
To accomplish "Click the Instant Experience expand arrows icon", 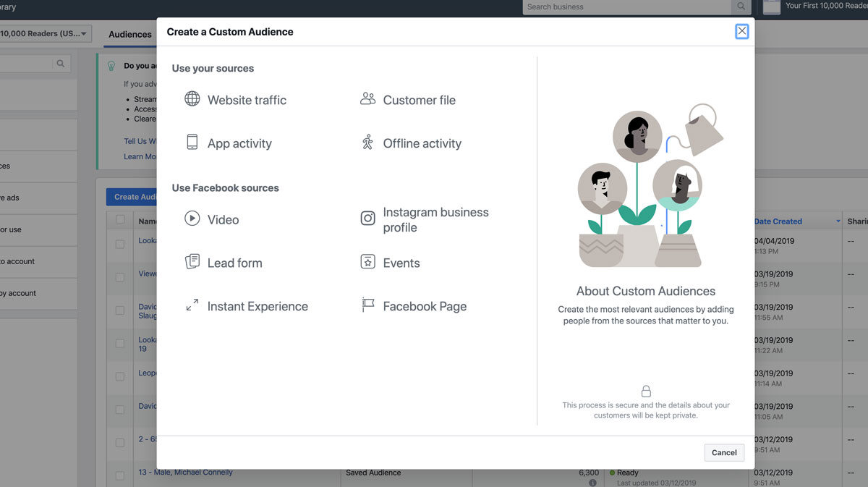I will [x=192, y=305].
